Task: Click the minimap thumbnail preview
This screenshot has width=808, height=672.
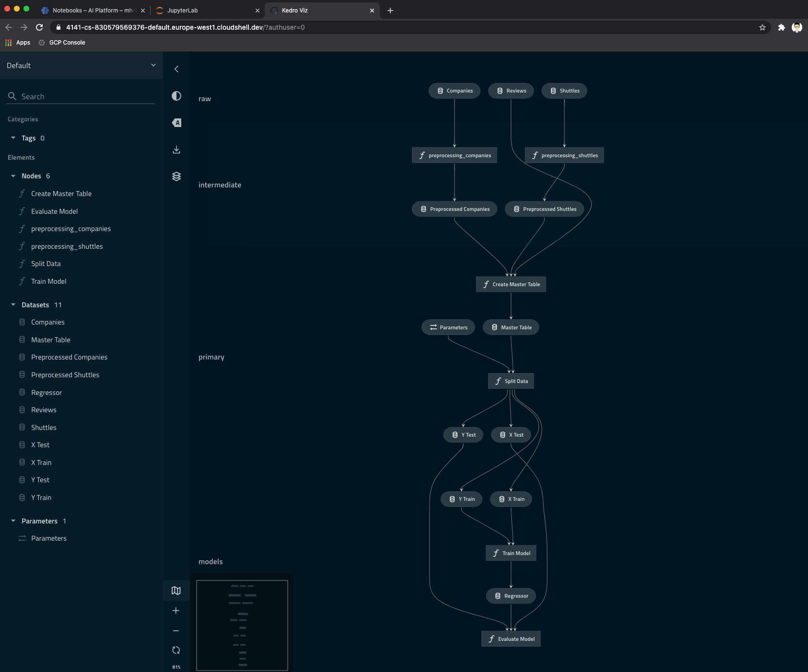Action: click(x=242, y=625)
